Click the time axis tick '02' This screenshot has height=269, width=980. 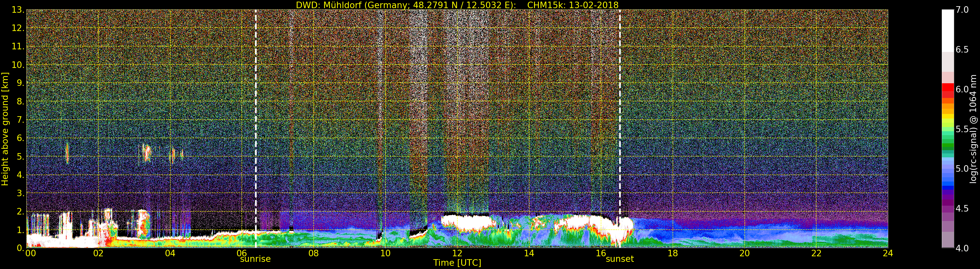point(98,253)
